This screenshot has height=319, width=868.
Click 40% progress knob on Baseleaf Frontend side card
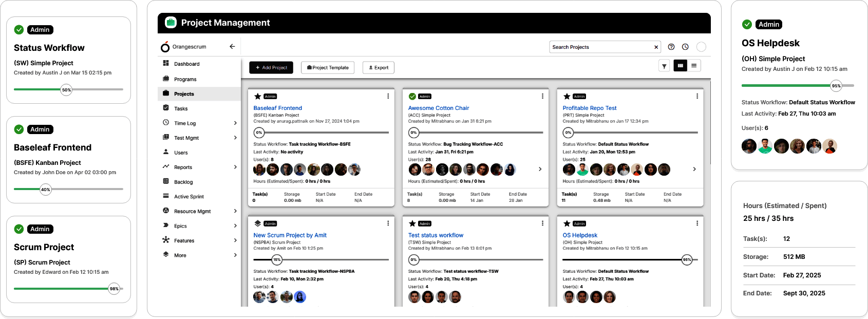click(x=46, y=190)
